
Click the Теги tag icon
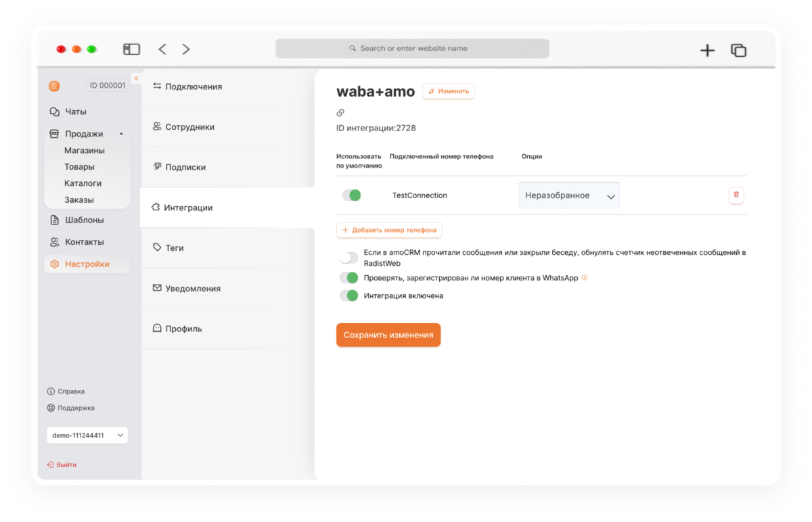[157, 247]
